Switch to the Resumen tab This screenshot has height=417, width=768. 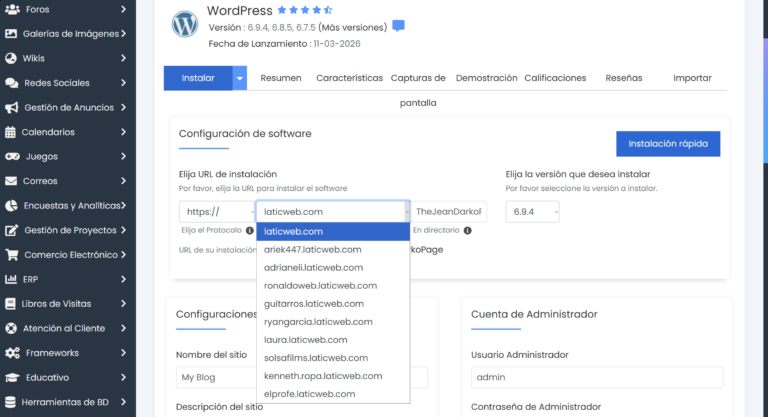pyautogui.click(x=281, y=78)
